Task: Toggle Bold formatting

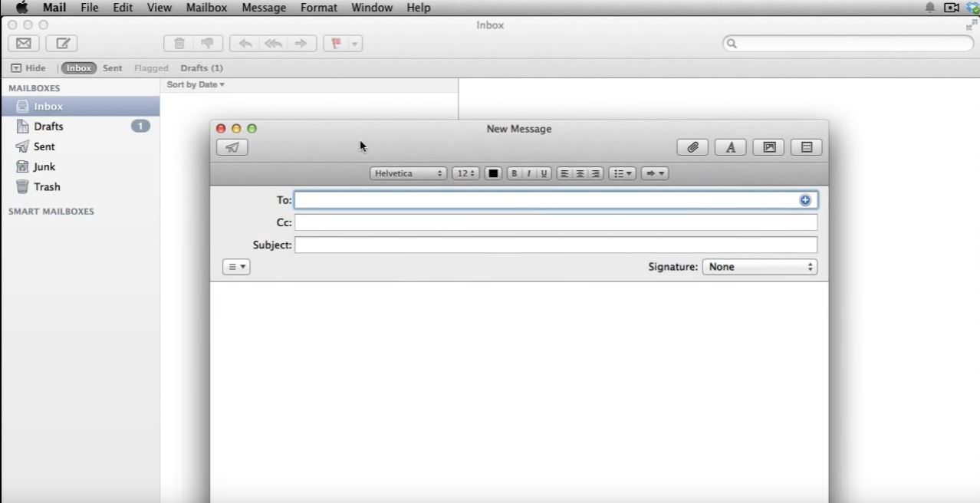Action: point(514,173)
